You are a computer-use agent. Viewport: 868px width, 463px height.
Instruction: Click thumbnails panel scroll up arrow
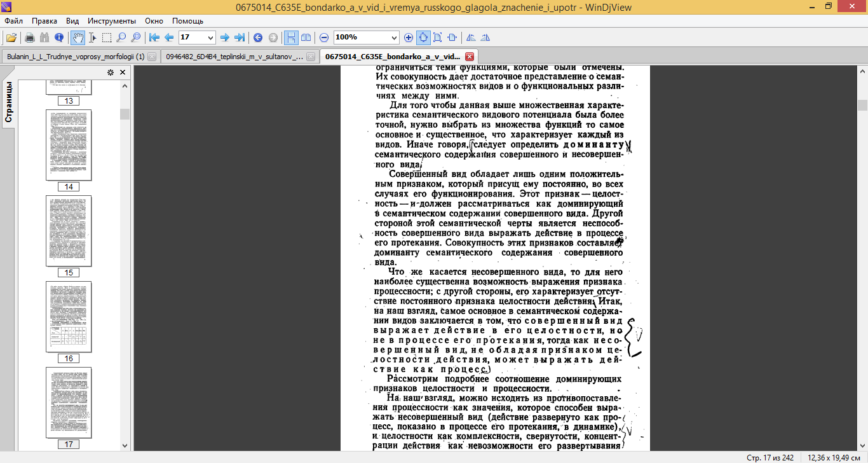pyautogui.click(x=125, y=86)
